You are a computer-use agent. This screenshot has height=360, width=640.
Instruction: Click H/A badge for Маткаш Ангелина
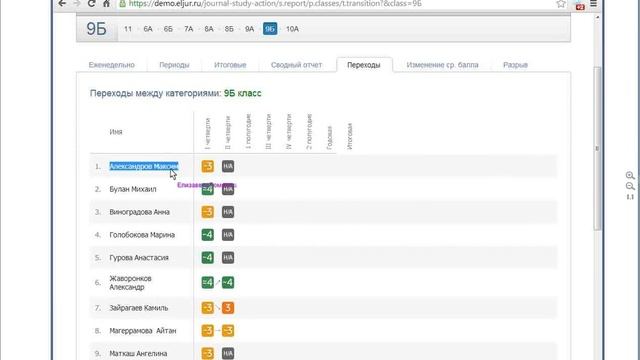[x=228, y=353]
